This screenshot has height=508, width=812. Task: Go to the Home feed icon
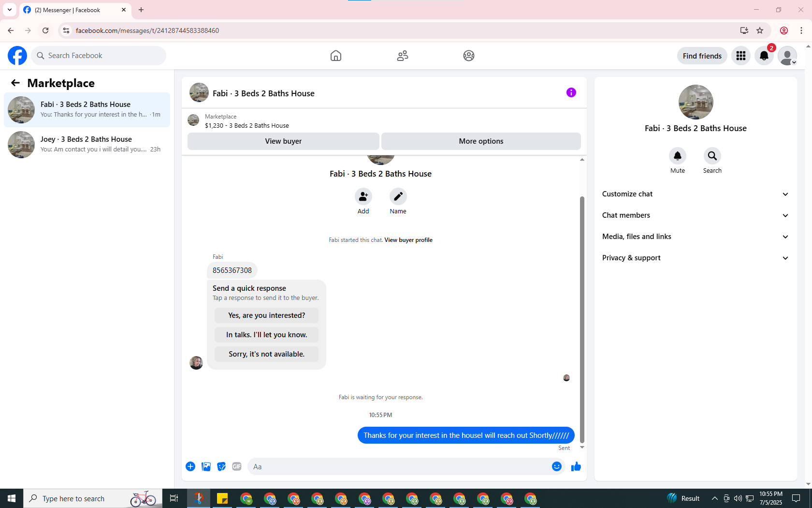click(336, 56)
